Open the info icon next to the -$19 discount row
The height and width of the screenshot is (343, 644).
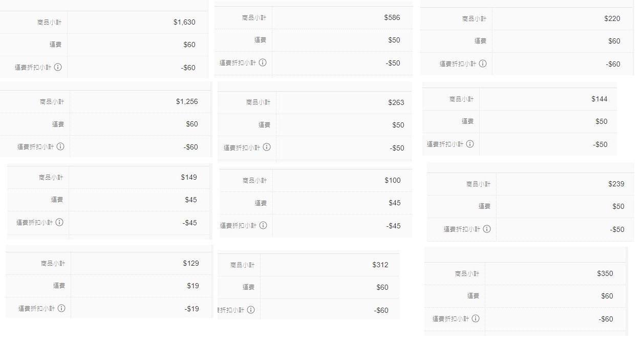(61, 308)
